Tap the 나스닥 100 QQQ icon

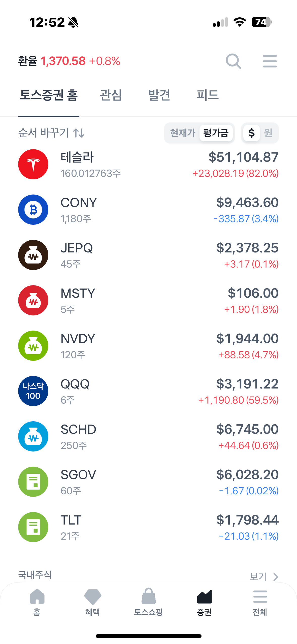pyautogui.click(x=33, y=391)
